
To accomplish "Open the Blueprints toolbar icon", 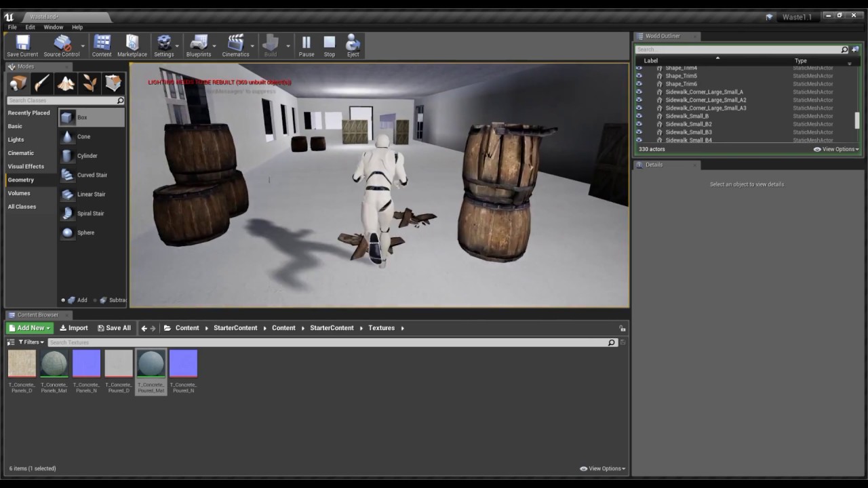I will [x=199, y=46].
